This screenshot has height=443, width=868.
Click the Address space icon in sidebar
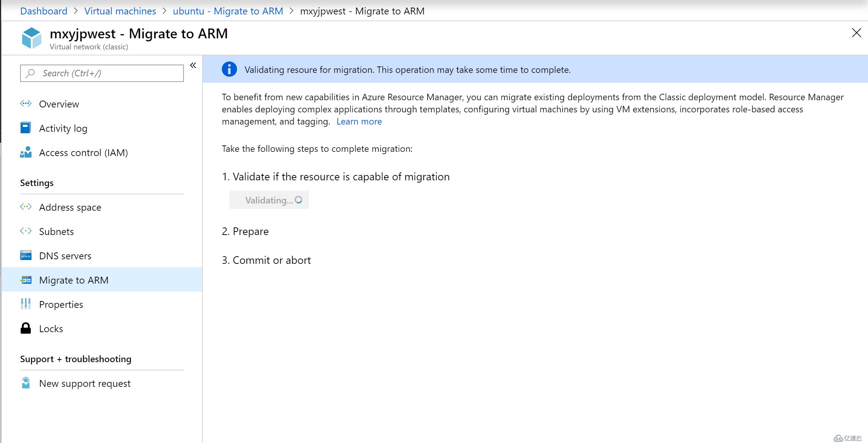coord(25,207)
